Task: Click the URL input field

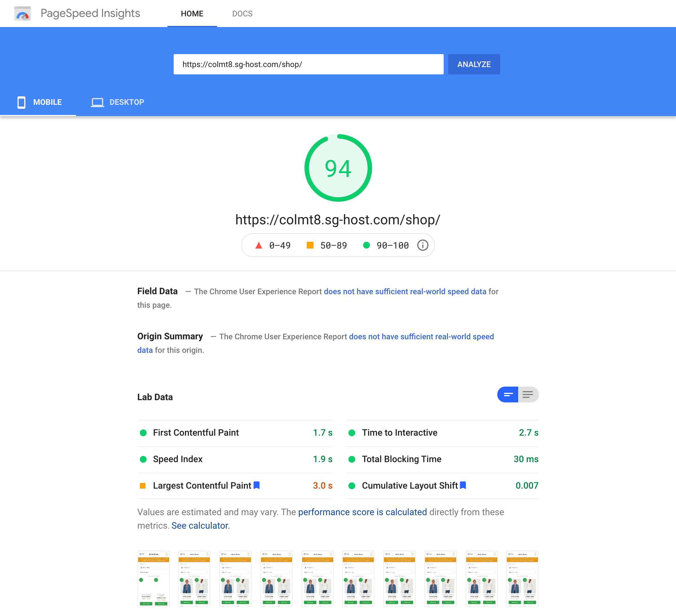Action: point(308,64)
